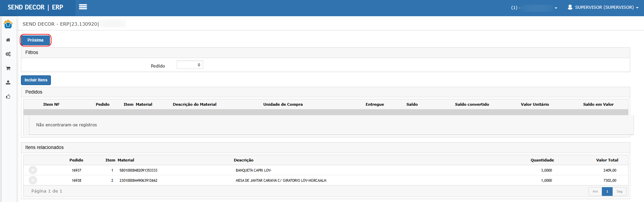This screenshot has width=644, height=202.
Task: Click the upload icon in sidebar
Action: pyautogui.click(x=8, y=82)
